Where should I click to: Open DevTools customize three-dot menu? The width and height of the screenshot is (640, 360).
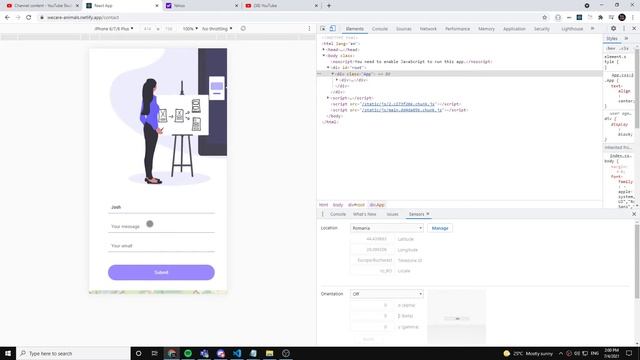[x=624, y=29]
